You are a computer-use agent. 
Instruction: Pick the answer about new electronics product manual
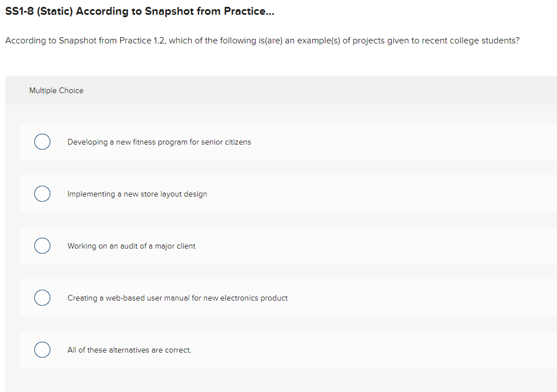pyautogui.click(x=177, y=298)
